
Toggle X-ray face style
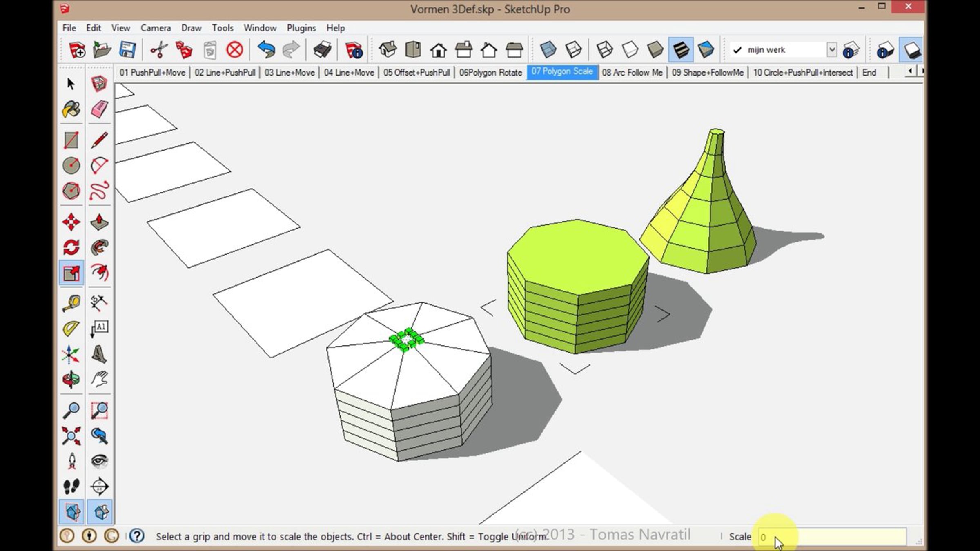[x=548, y=50]
